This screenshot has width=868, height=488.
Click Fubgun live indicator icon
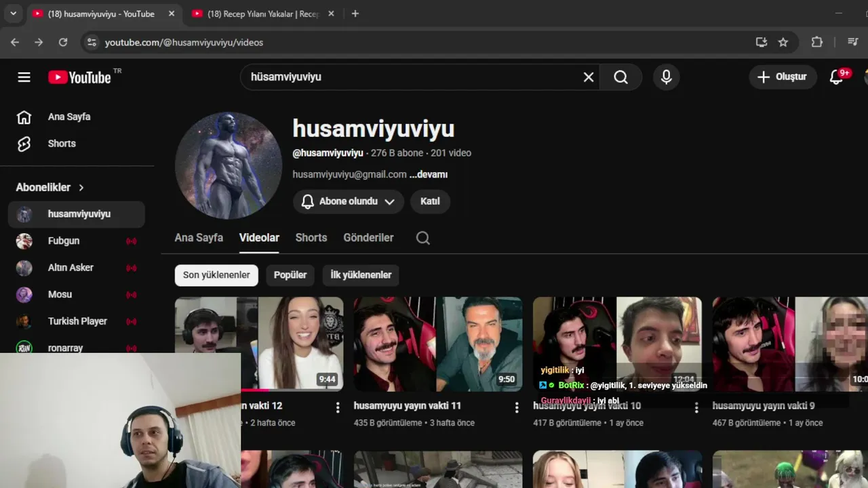(132, 241)
